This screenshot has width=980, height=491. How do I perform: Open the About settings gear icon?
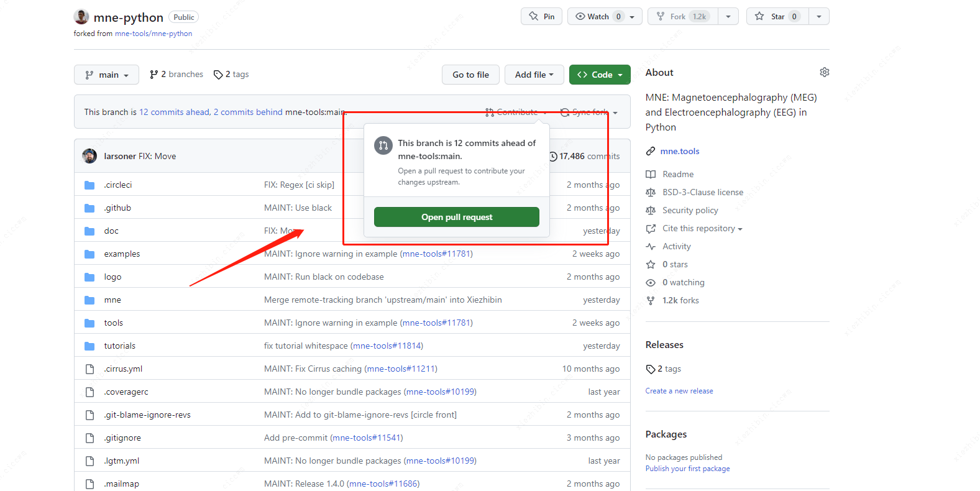pyautogui.click(x=824, y=72)
